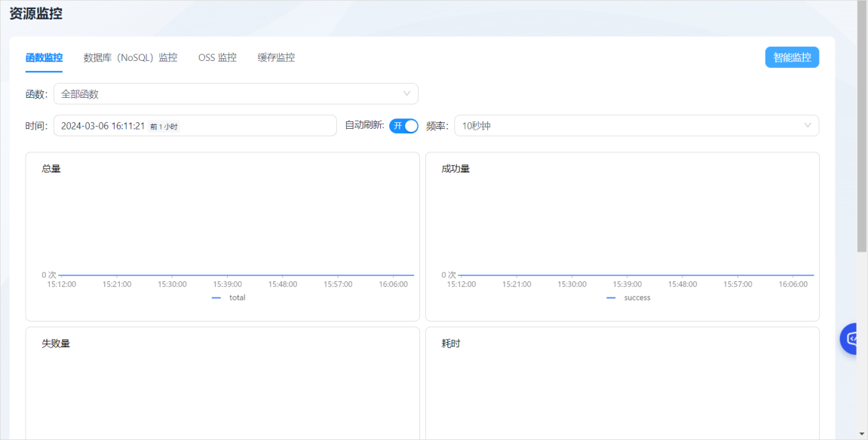Image resolution: width=868 pixels, height=440 pixels.
Task: Click the 智能监控 button
Action: [792, 57]
